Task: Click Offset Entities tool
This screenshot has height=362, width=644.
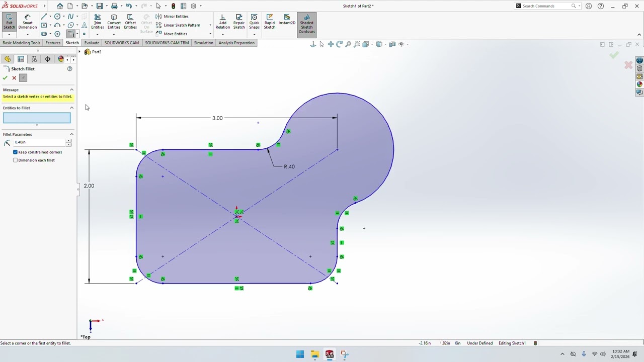Action: click(130, 22)
